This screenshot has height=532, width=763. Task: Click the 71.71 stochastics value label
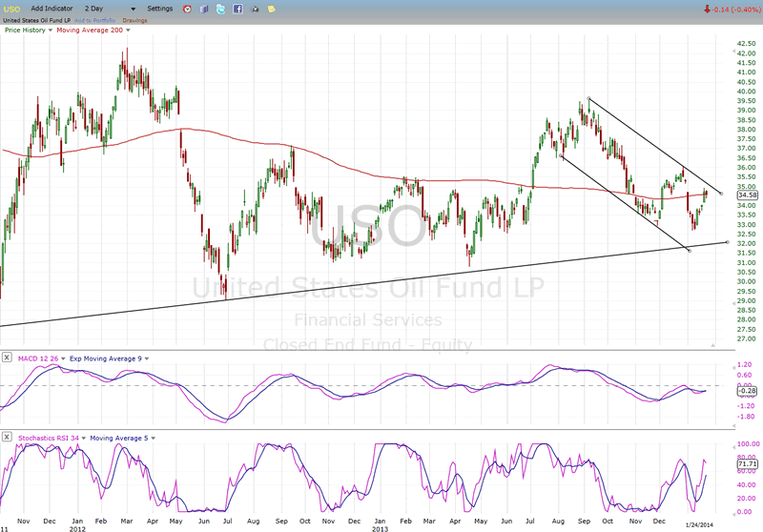748,464
